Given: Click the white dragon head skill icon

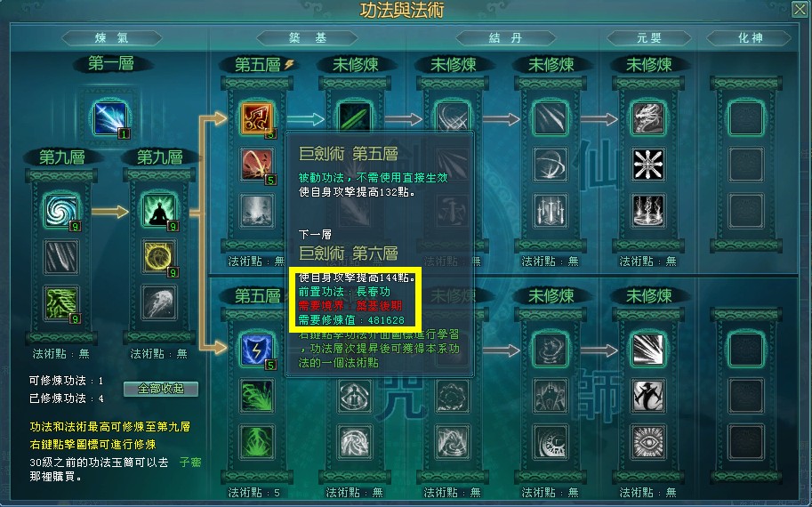Looking at the screenshot, I should point(647,118).
